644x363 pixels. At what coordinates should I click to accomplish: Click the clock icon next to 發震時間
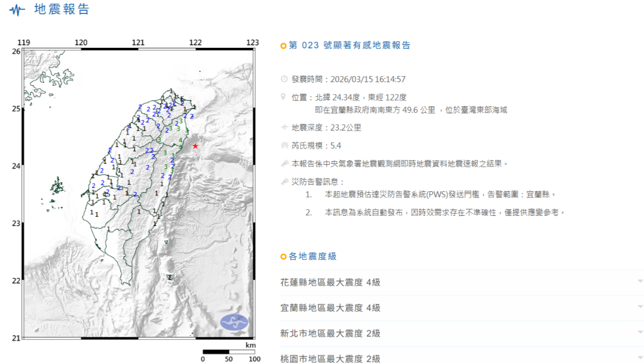pos(284,79)
